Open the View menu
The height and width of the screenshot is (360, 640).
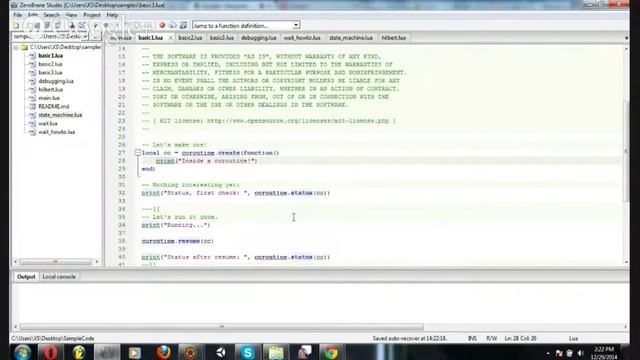coord(71,15)
